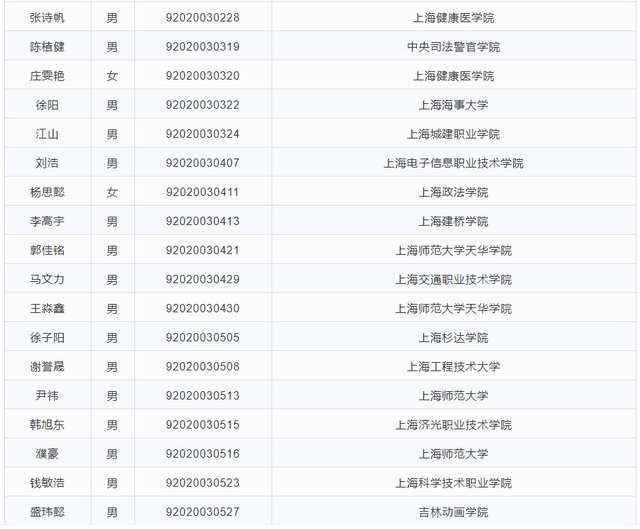Click gender 男 in row 92020030508

(x=112, y=367)
